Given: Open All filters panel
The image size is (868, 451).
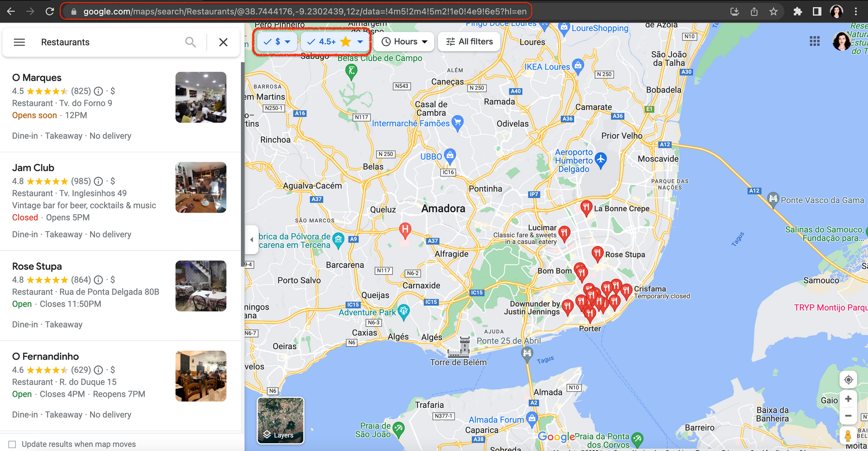Looking at the screenshot, I should [x=469, y=42].
